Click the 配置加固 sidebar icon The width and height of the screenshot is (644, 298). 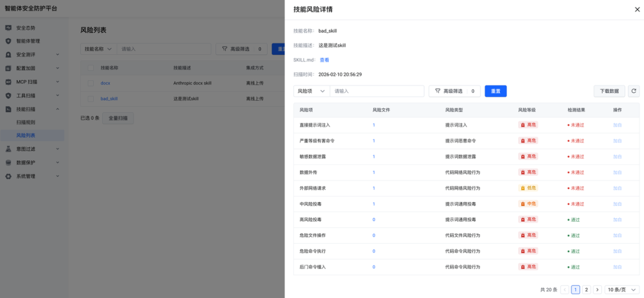[8, 68]
